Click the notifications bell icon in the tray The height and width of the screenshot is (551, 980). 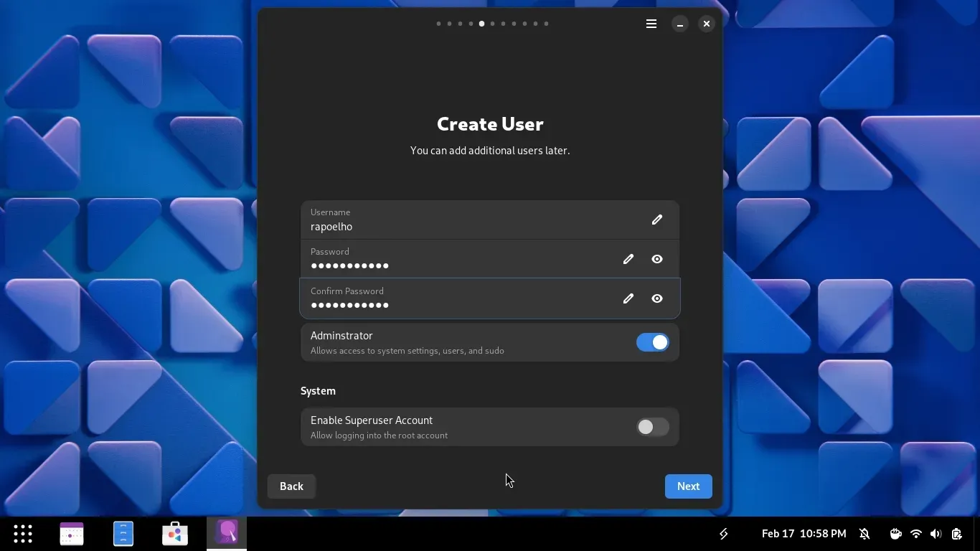864,534
